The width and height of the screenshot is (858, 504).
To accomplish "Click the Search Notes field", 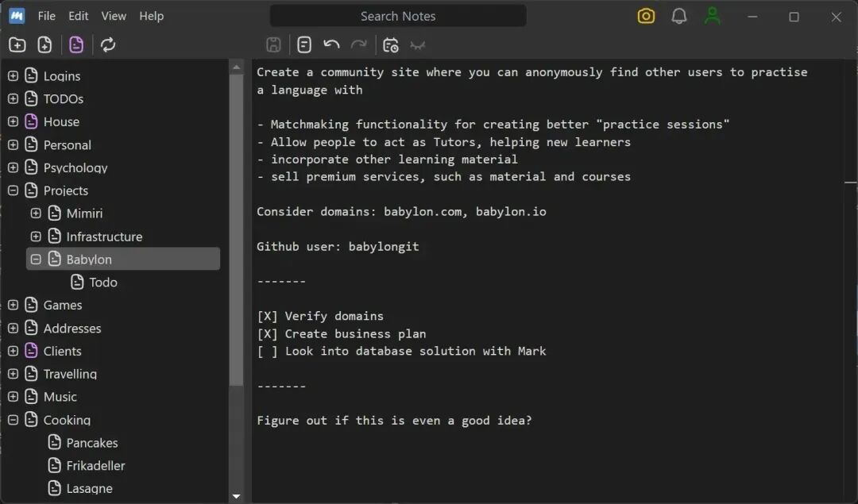I will coord(398,16).
